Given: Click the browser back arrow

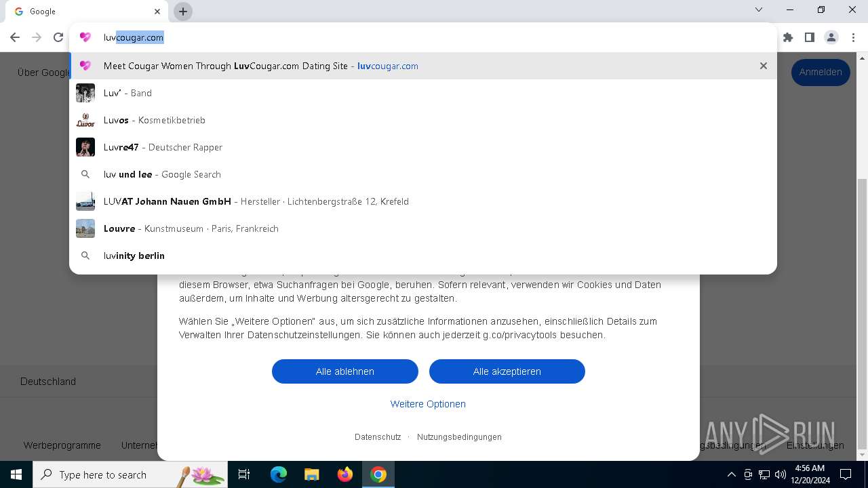Looking at the screenshot, I should [x=15, y=37].
